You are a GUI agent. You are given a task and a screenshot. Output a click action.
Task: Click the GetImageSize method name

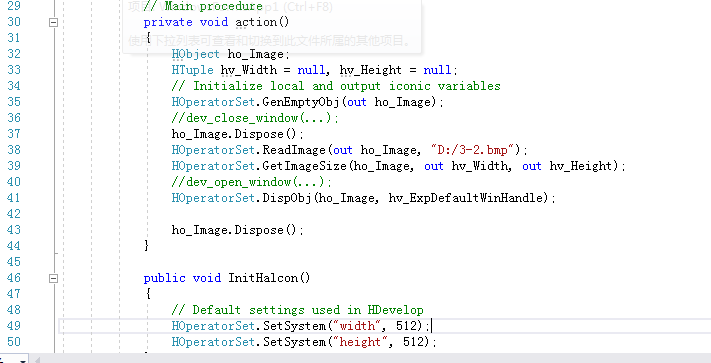[304, 166]
